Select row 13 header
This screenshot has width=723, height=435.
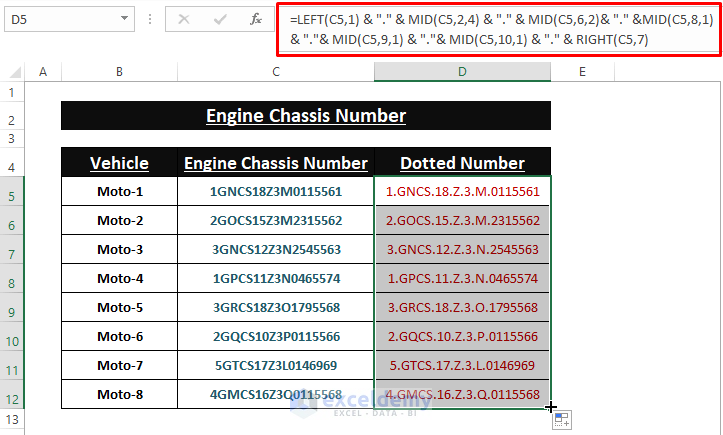point(12,420)
